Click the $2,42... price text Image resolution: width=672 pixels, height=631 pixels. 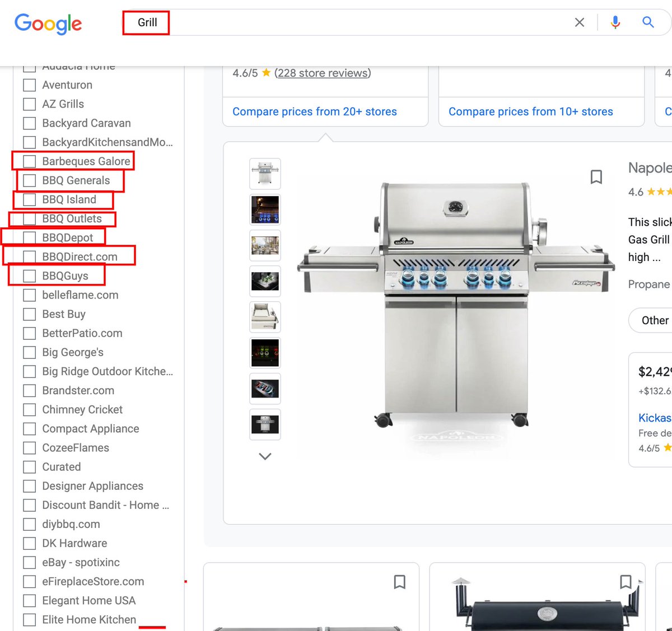(x=655, y=372)
